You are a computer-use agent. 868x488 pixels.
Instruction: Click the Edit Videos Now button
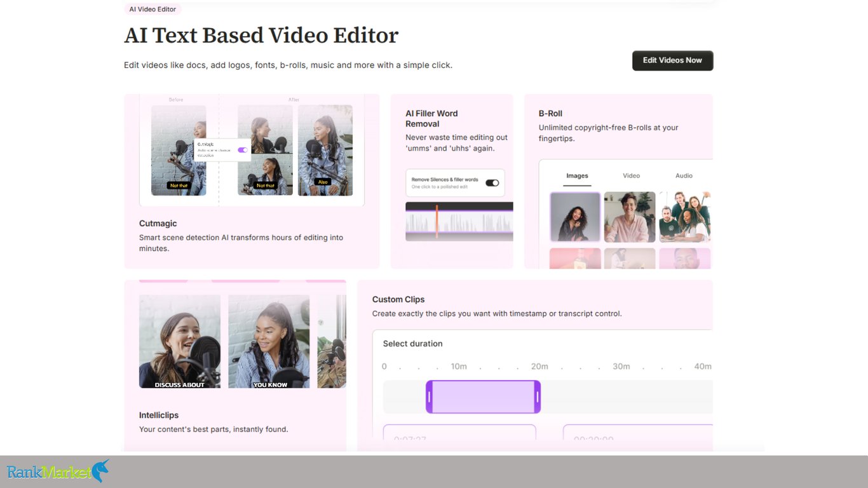[672, 60]
